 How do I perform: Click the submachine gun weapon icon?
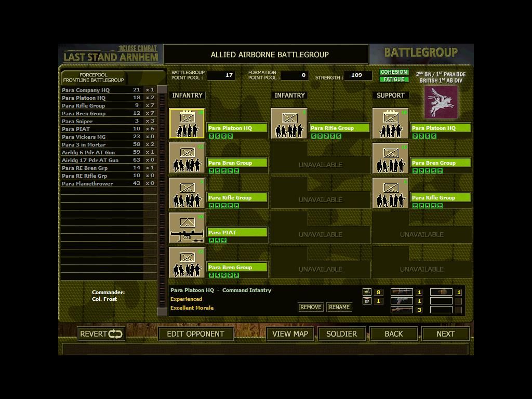coord(402,292)
